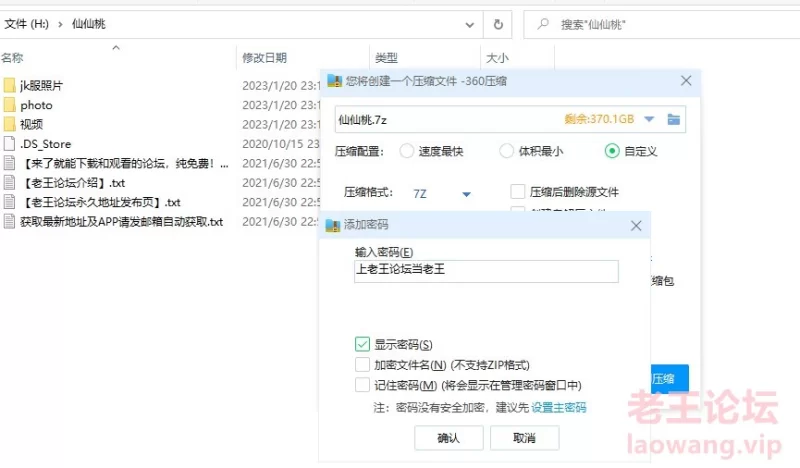Select the 视频 folder name
The height and width of the screenshot is (468, 800).
(31, 125)
